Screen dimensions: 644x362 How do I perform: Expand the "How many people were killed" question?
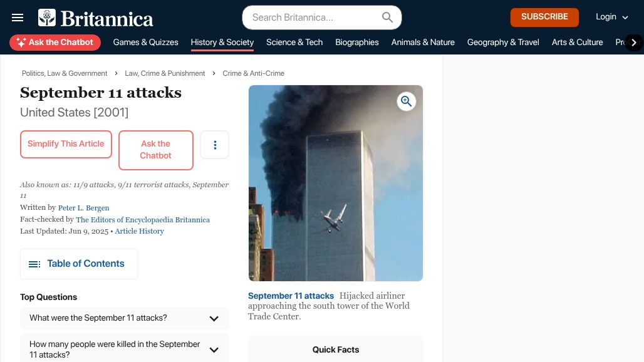coord(125,349)
